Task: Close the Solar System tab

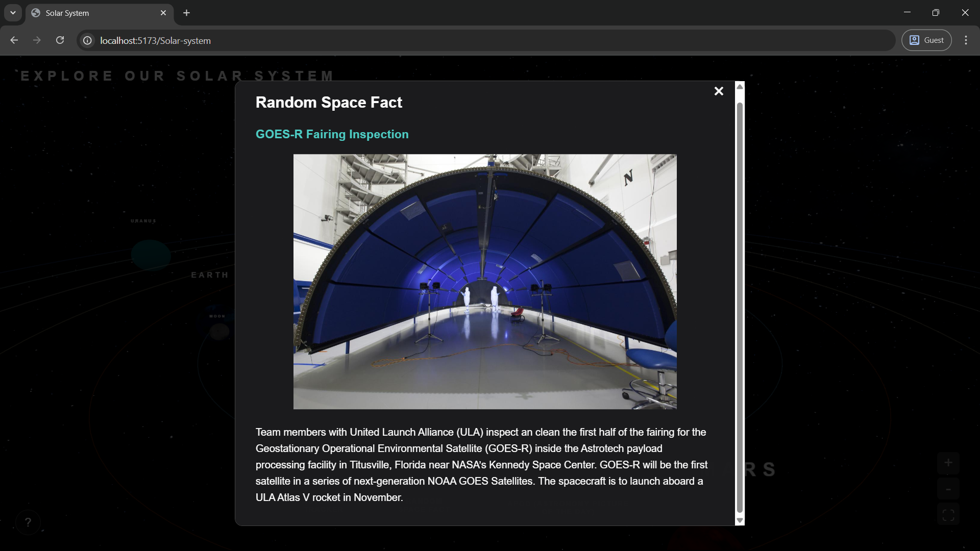Action: 163,13
